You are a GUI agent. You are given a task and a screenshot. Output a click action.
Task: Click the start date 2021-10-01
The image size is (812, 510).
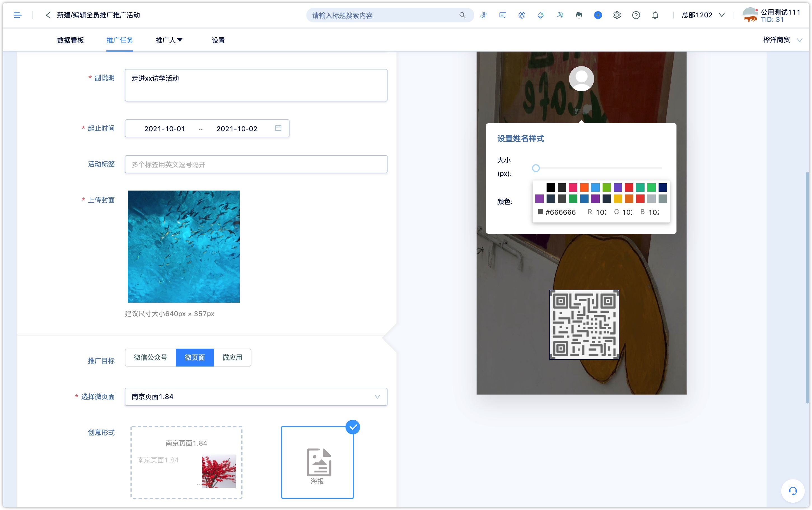click(165, 129)
